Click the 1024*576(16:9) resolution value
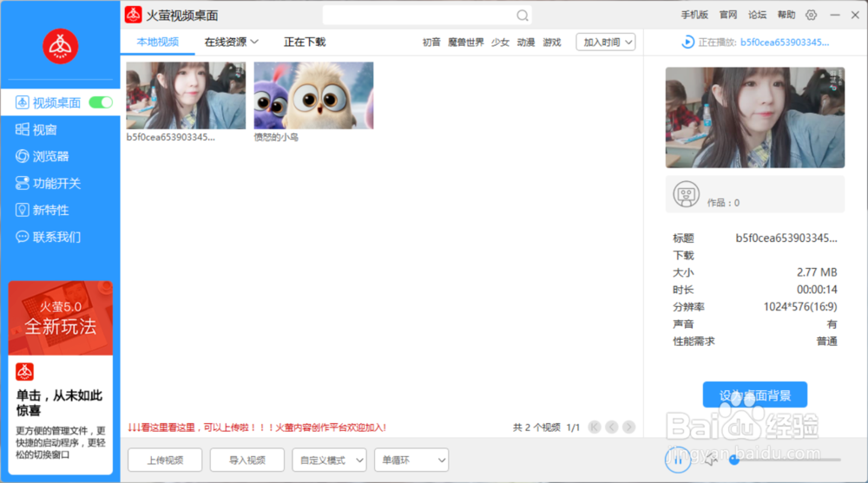 tap(800, 306)
